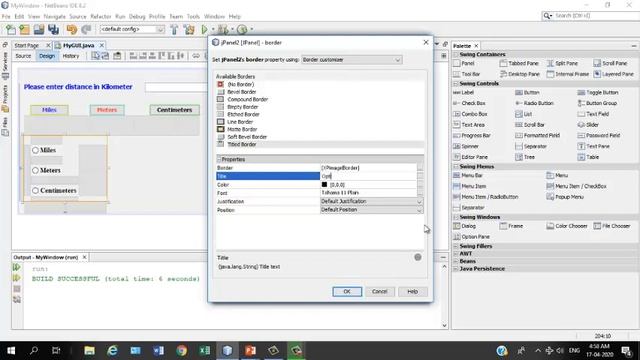Select the Etched Border list row
The width and height of the screenshot is (640, 360).
point(320,114)
